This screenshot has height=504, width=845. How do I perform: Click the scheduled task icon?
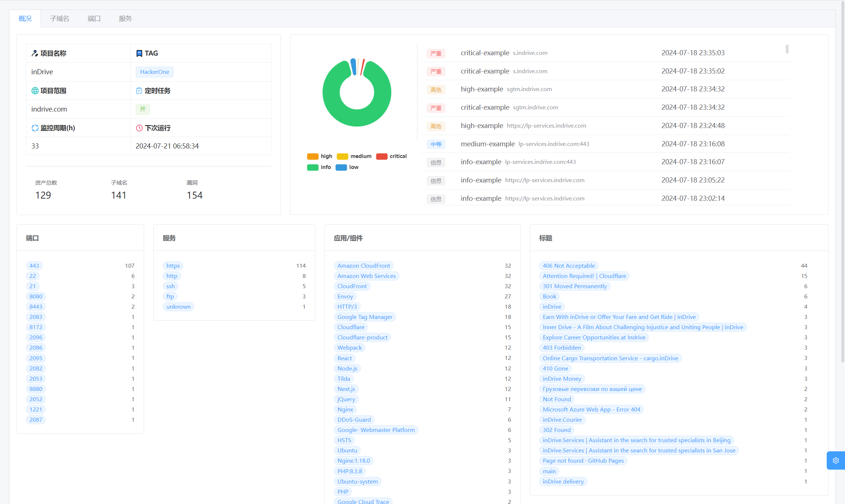pyautogui.click(x=139, y=91)
